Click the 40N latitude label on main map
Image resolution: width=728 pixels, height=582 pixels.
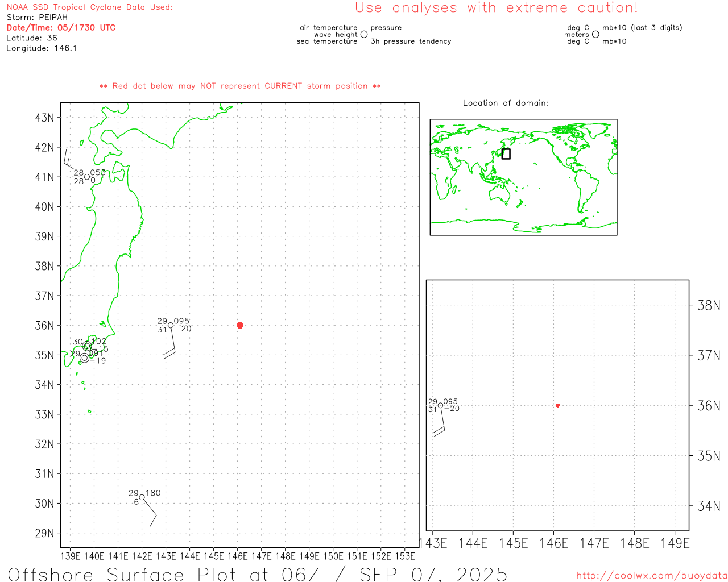(44, 207)
